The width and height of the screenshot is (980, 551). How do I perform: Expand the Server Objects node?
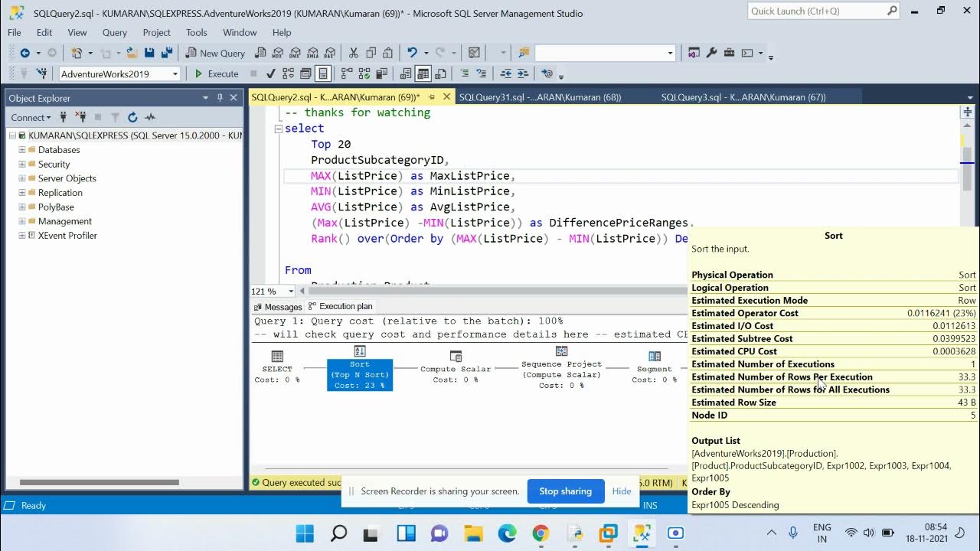tap(22, 178)
